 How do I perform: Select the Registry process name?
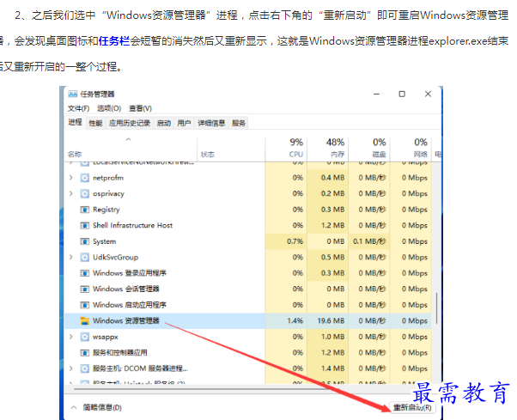point(106,210)
